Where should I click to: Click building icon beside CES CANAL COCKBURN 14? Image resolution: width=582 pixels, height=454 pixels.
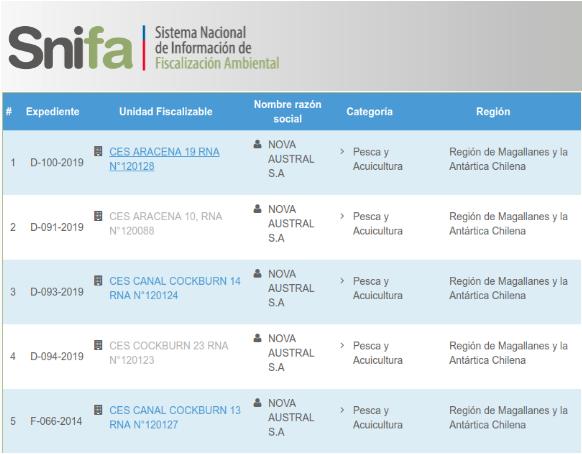(98, 280)
